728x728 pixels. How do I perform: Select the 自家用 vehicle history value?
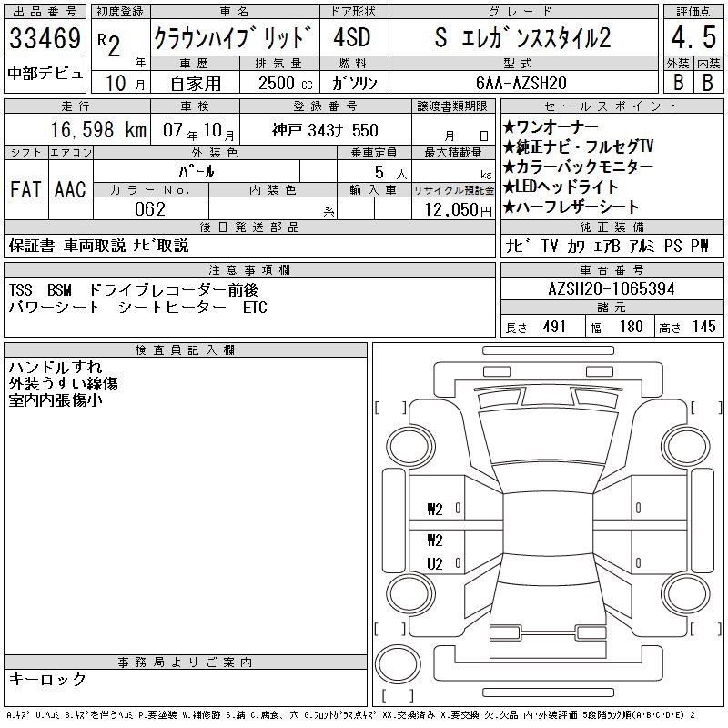tap(196, 83)
